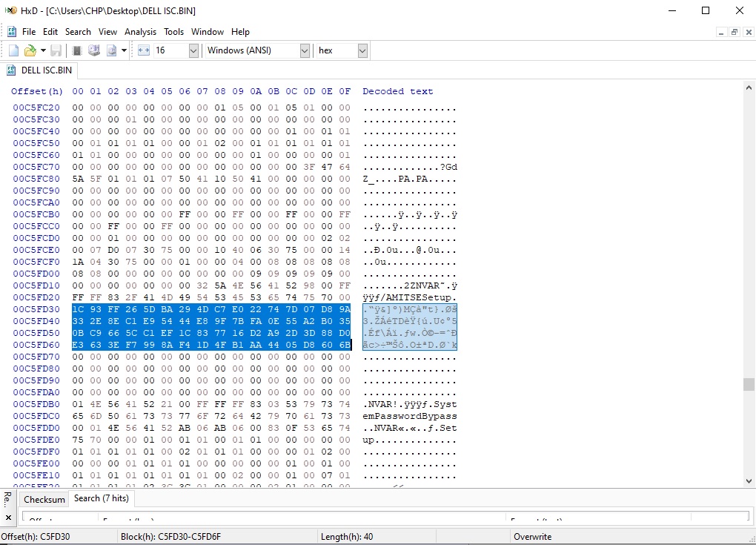Image resolution: width=756 pixels, height=545 pixels.
Task: Click the document icon left of File menu
Action: (12, 32)
